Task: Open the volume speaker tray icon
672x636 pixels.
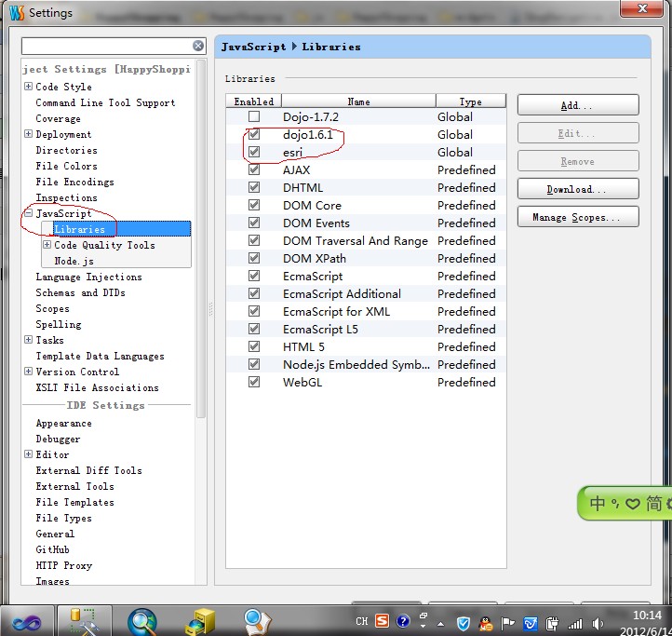Action: point(598,623)
